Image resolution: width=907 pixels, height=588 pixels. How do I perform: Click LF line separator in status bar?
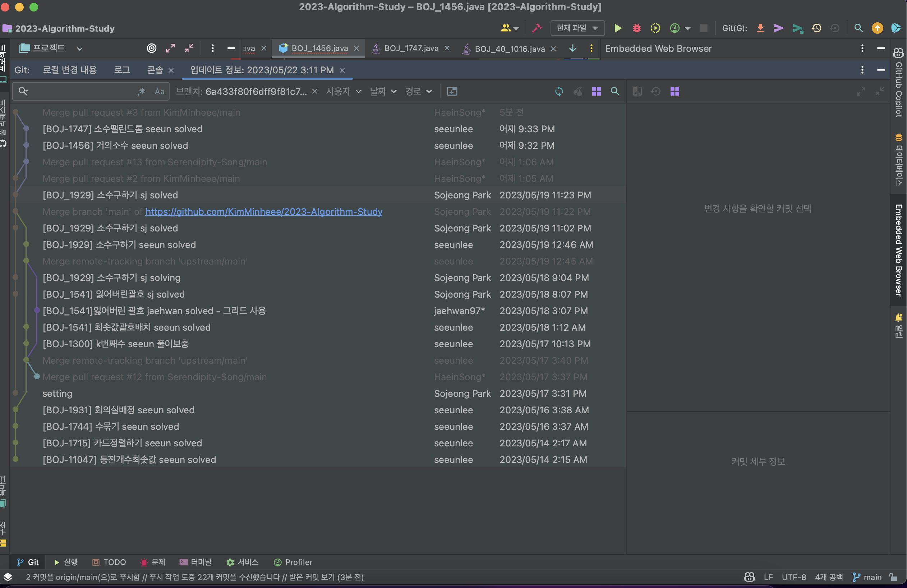(768, 577)
